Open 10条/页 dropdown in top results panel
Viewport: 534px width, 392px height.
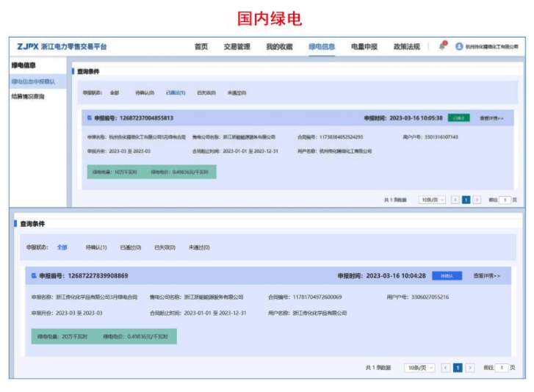432,200
